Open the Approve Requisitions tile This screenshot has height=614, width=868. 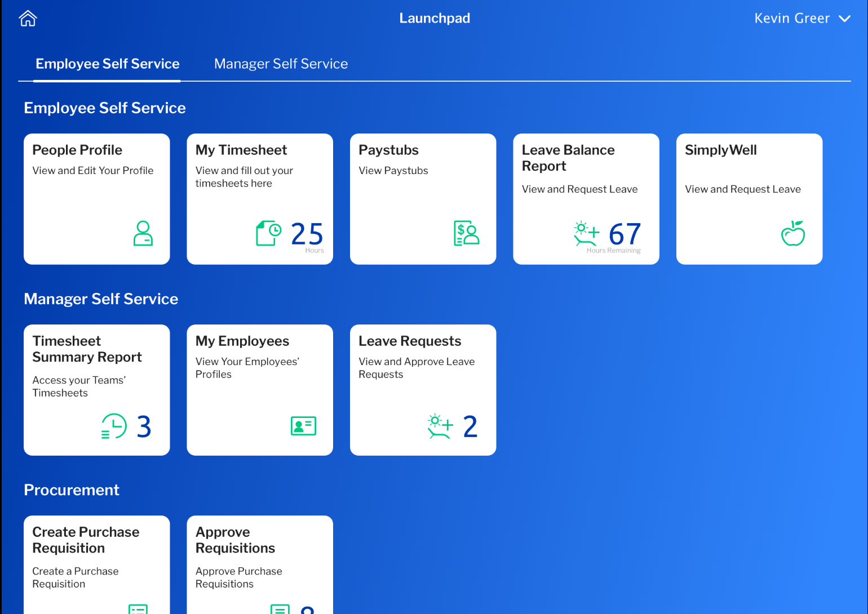click(260, 564)
